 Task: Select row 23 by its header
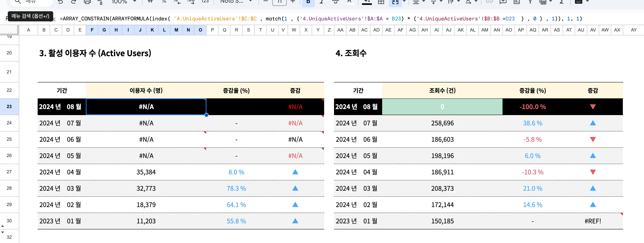click(9, 107)
